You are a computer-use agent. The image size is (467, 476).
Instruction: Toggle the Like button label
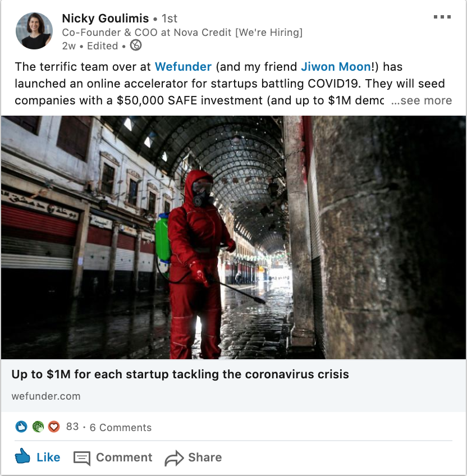[x=49, y=457]
